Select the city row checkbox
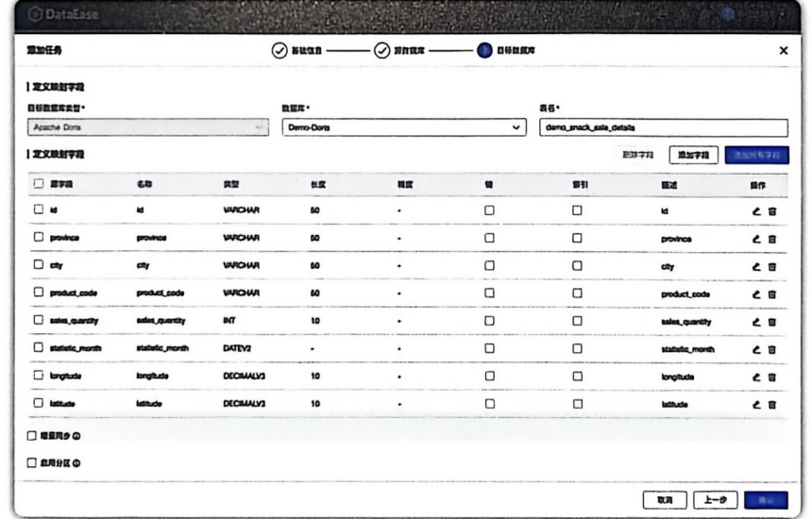This screenshot has width=812, height=519. click(39, 264)
